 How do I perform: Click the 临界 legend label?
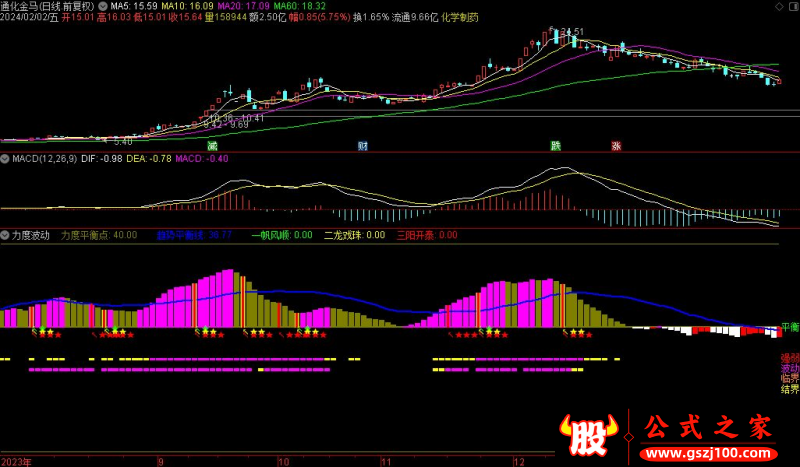[789, 379]
